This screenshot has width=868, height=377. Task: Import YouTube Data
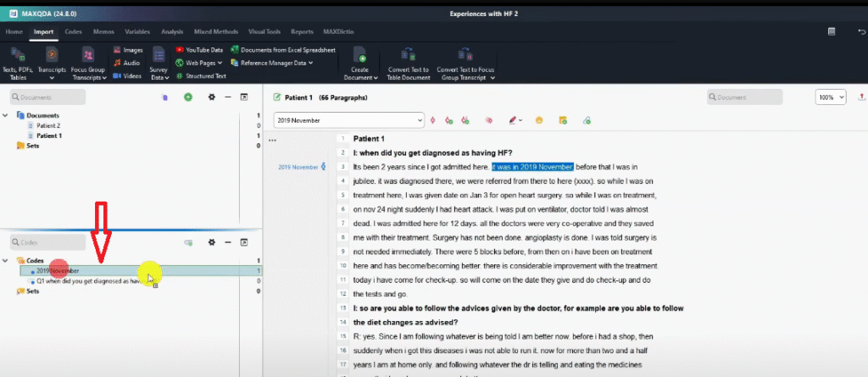coord(199,50)
